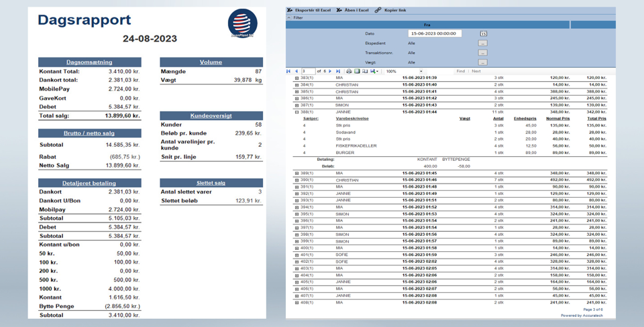Click the Kopier link chain icon
644x327 pixels.
[378, 10]
